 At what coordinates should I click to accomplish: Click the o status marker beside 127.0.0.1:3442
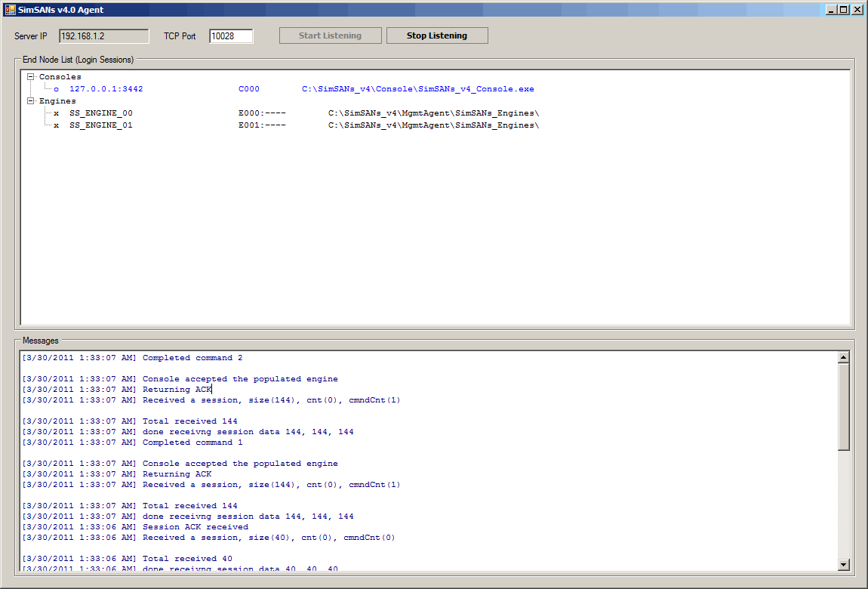pyautogui.click(x=57, y=89)
